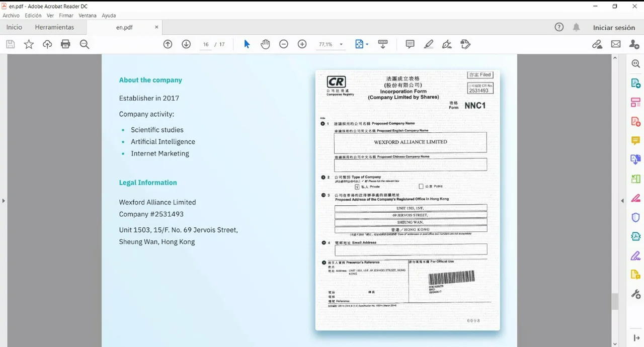644x347 pixels.
Task: Click the vertical scrollbar thumb
Action: [x=614, y=302]
